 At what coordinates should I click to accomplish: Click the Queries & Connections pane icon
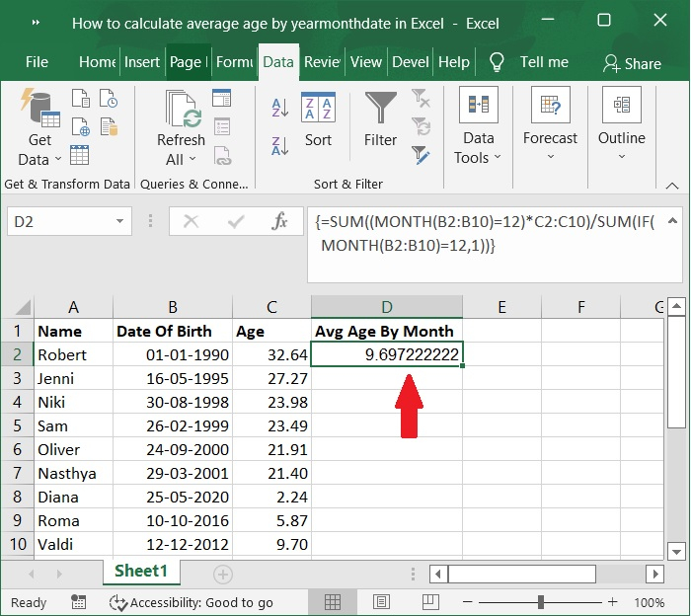(x=222, y=99)
